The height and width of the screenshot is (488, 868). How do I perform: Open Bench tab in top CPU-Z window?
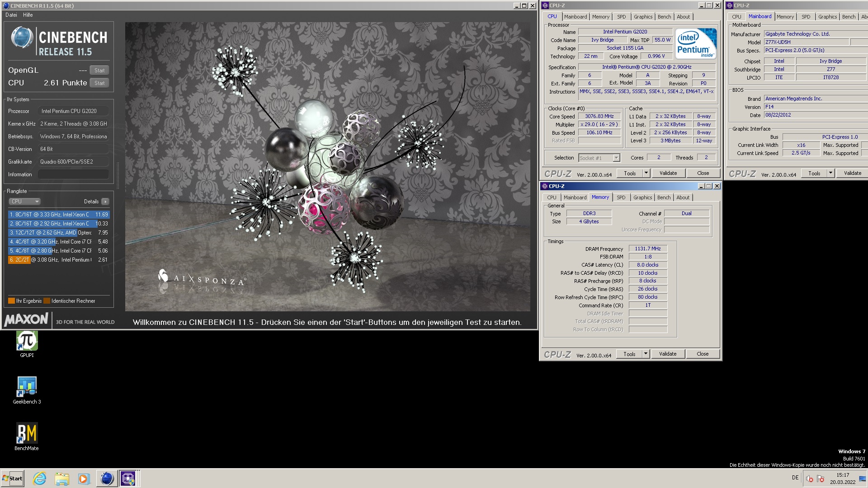click(664, 17)
